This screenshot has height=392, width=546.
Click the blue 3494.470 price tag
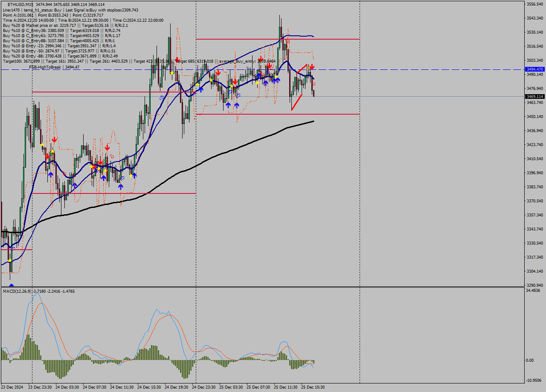click(534, 69)
